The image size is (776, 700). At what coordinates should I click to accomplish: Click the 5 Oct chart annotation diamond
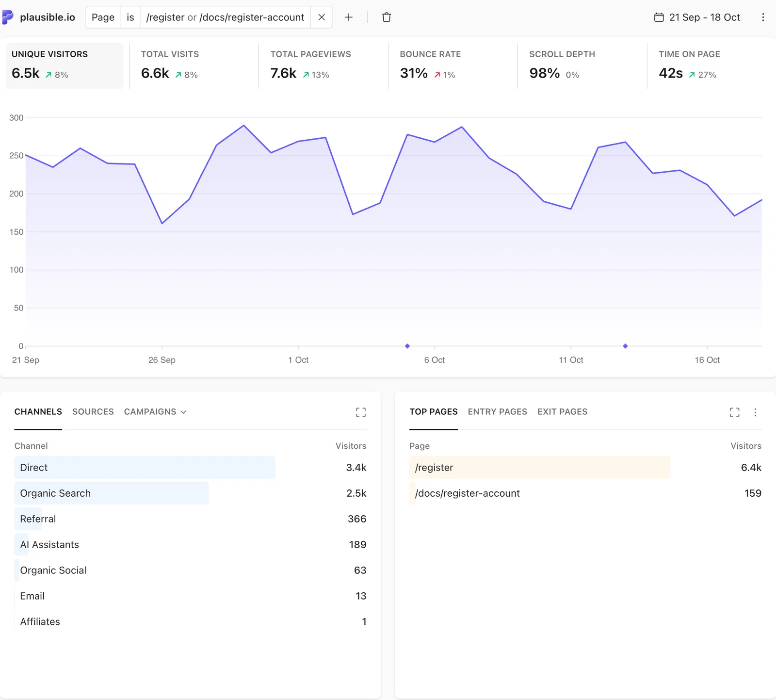pos(407,346)
